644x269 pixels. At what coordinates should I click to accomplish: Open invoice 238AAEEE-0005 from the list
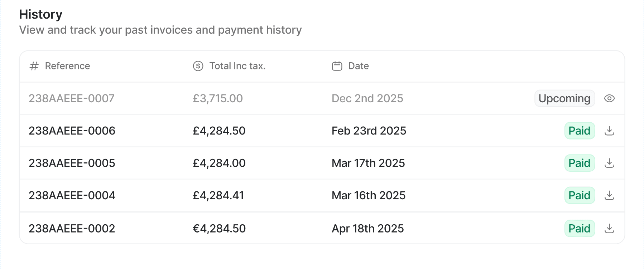[x=72, y=163]
